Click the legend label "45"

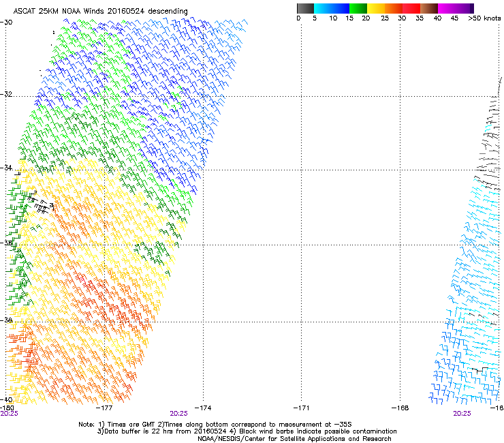pos(454,18)
